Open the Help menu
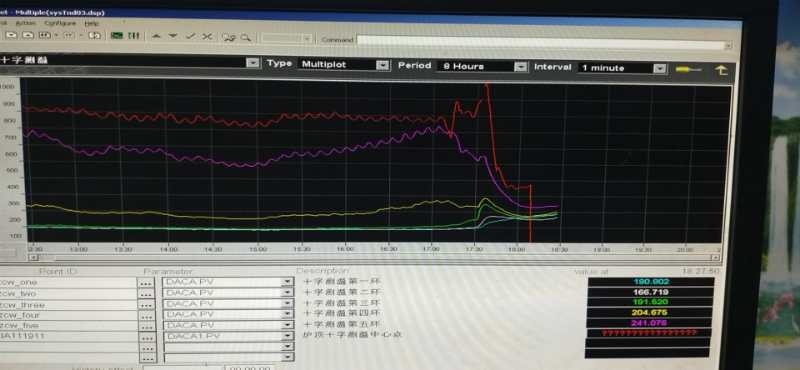The image size is (800, 370). point(91,23)
